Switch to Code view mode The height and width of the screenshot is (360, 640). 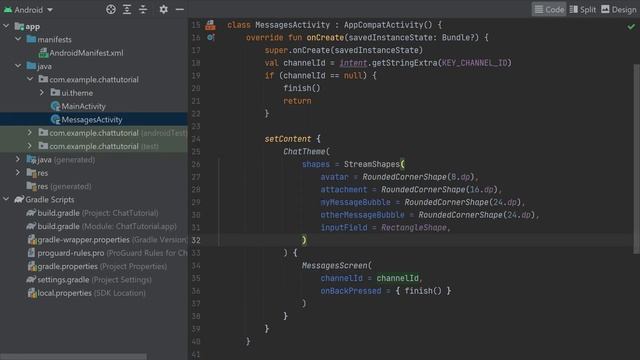coord(549,9)
